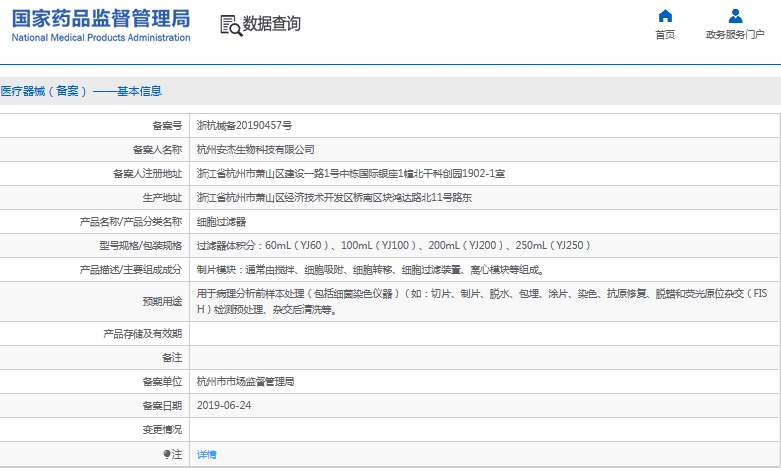Select filing authority 杭州市市场监督管理局
The width and height of the screenshot is (781, 475).
point(245,381)
